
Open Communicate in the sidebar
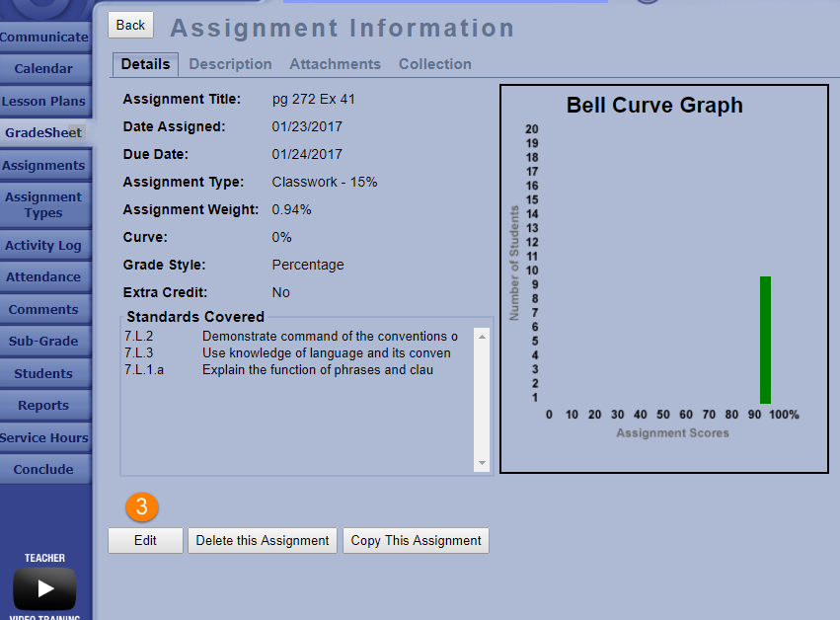pyautogui.click(x=44, y=38)
